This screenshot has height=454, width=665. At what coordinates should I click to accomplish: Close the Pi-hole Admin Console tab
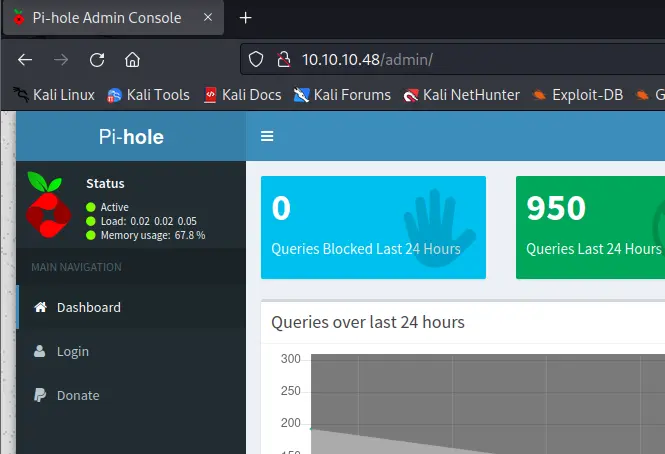(208, 17)
